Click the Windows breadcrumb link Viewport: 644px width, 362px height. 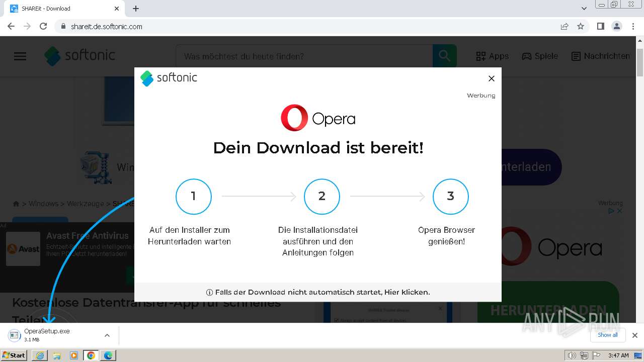click(x=43, y=204)
